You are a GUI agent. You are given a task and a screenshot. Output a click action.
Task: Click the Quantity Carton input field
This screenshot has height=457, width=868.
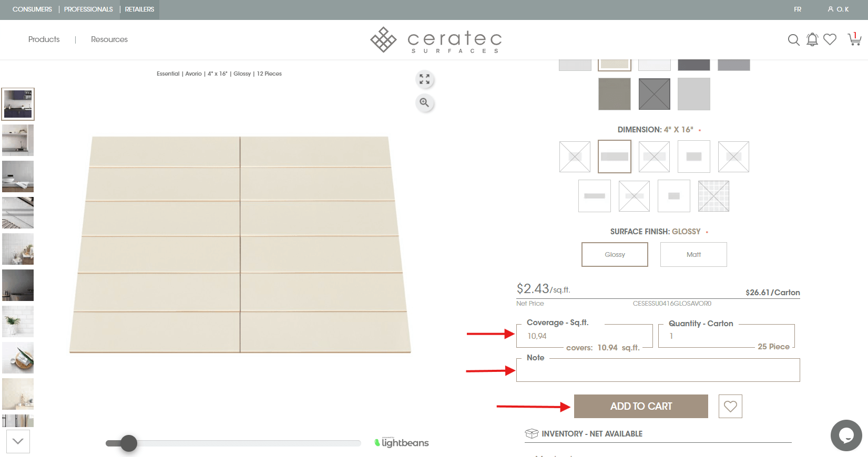coord(726,336)
